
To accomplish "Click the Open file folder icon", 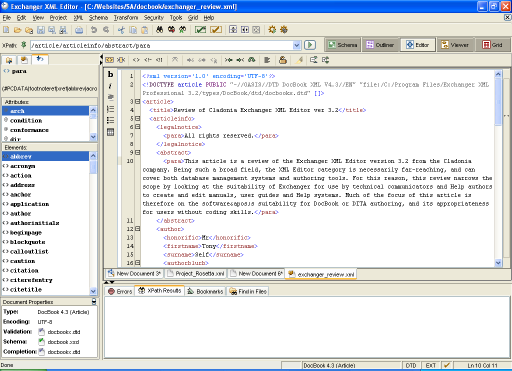I will (x=17, y=30).
